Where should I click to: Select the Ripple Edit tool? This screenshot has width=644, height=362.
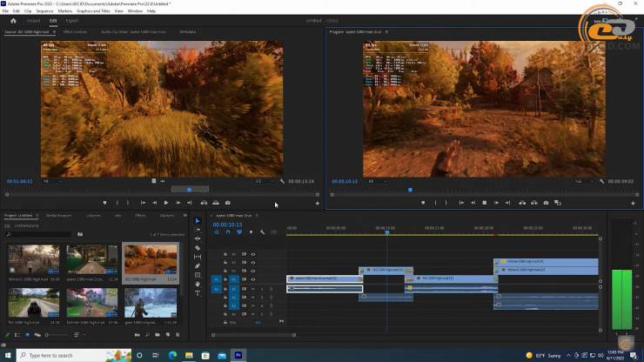pyautogui.click(x=198, y=238)
